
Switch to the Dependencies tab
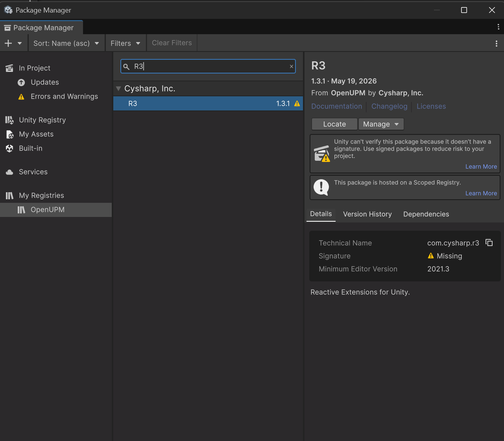tap(426, 214)
